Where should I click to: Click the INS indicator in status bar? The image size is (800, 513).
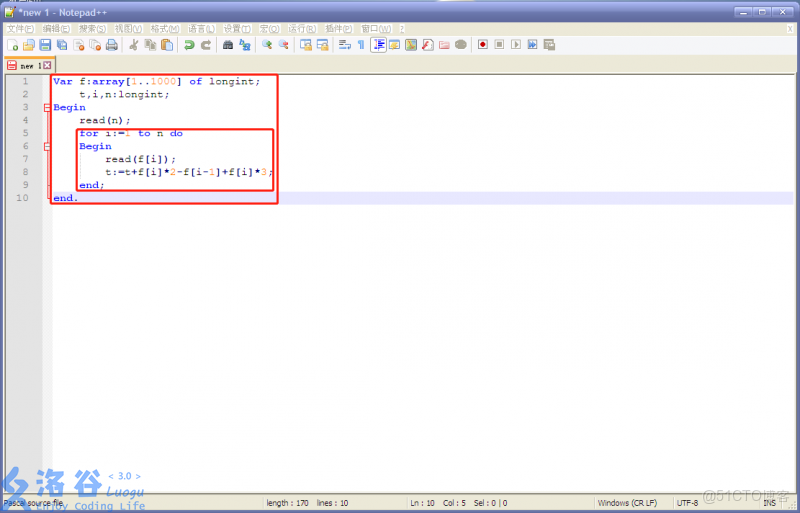[769, 503]
